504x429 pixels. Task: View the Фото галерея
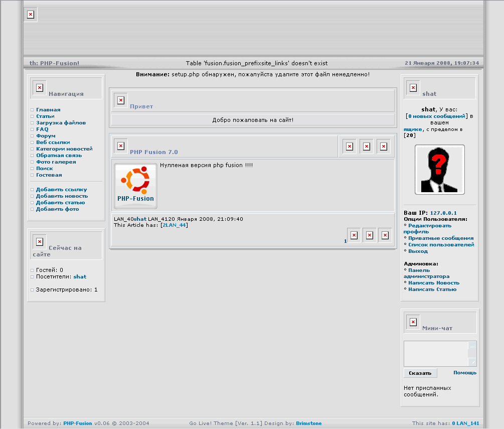56,162
